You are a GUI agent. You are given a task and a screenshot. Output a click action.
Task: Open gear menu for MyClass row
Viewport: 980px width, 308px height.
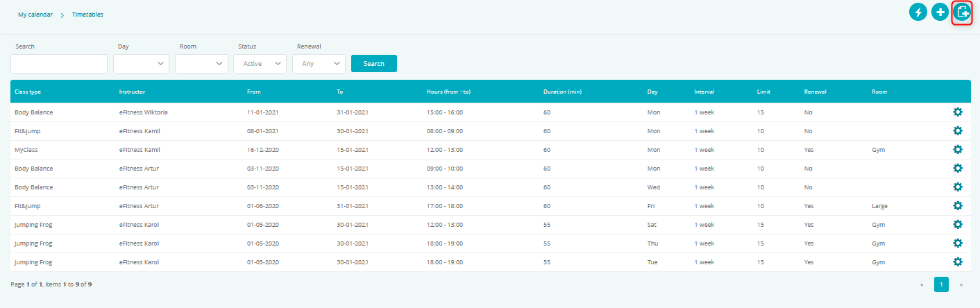[958, 150]
